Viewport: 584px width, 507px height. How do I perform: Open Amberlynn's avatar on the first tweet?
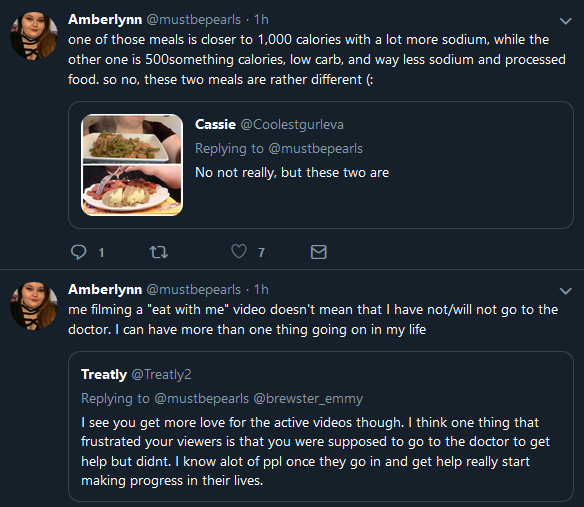[x=34, y=36]
